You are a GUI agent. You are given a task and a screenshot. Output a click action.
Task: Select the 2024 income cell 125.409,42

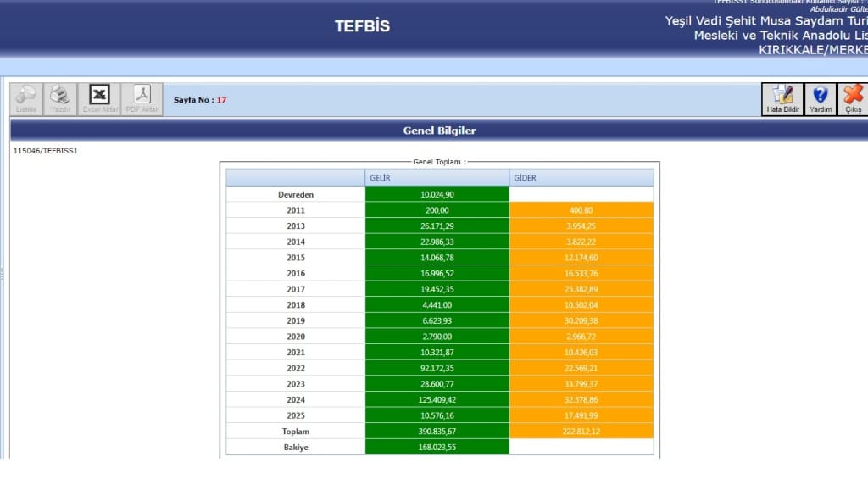pyautogui.click(x=437, y=399)
